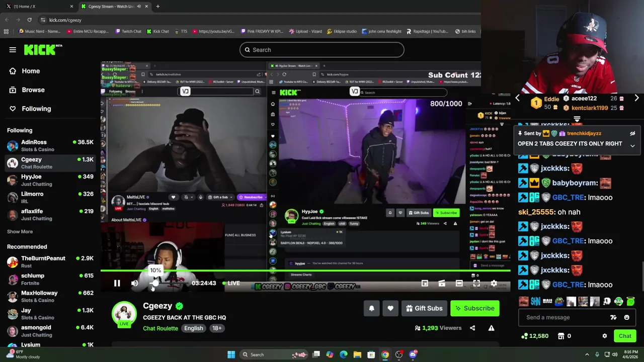The height and width of the screenshot is (362, 644).
Task: Mute the stream volume speaker icon
Action: coord(134,284)
